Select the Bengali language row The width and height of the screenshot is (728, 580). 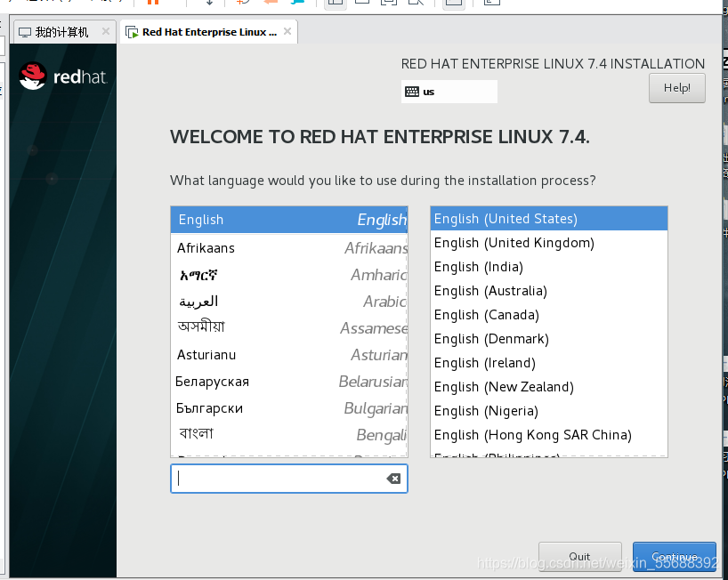(x=289, y=435)
